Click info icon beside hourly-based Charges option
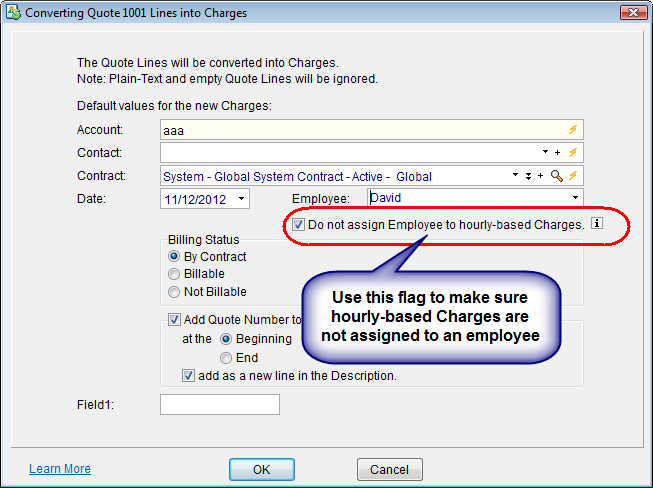 click(x=597, y=225)
